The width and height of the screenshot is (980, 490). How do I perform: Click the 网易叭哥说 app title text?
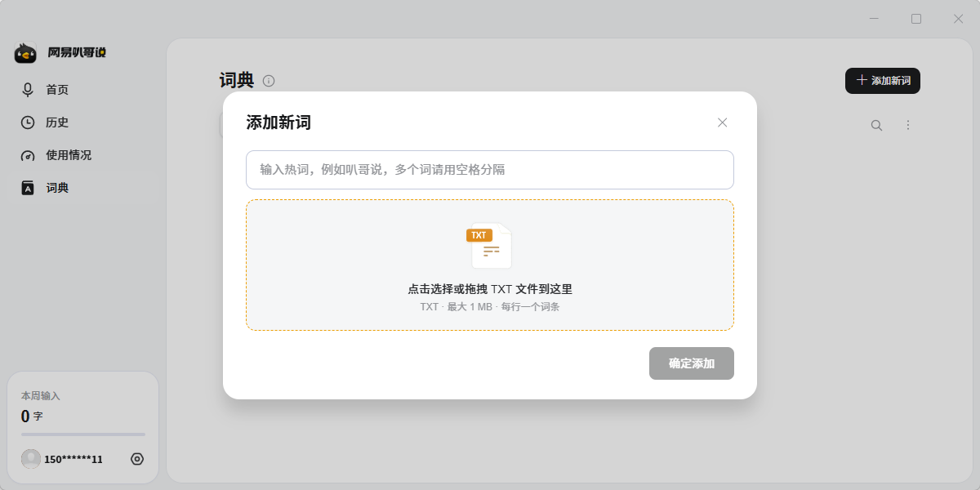pos(77,53)
